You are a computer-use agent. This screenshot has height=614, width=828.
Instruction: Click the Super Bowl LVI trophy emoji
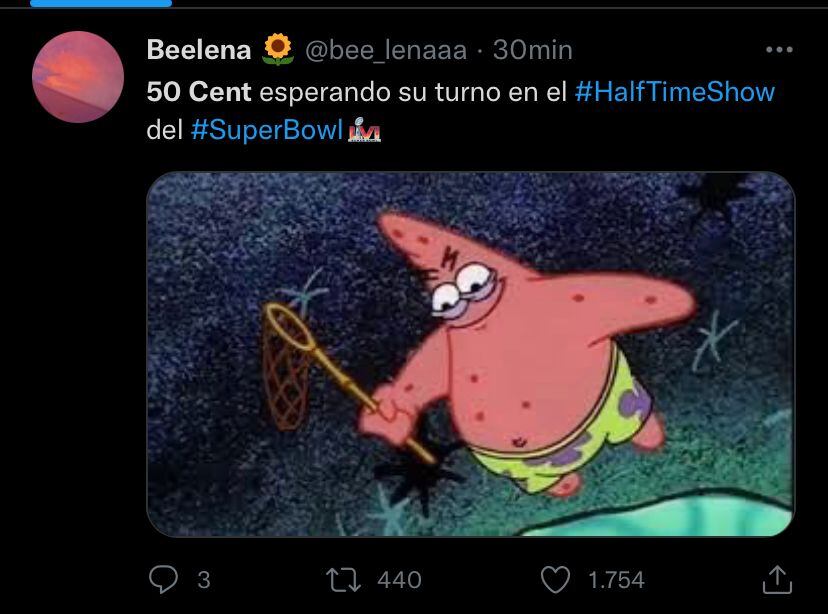[x=363, y=131]
